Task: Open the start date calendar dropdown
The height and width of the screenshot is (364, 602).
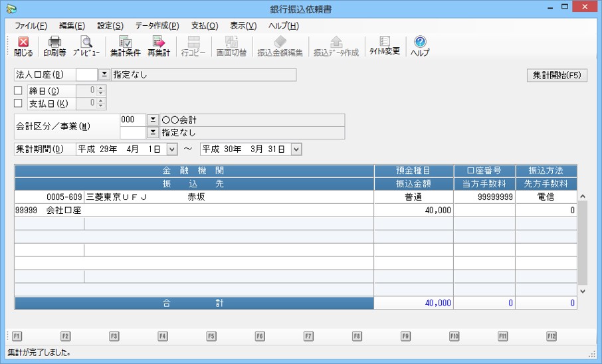Action: pyautogui.click(x=172, y=149)
